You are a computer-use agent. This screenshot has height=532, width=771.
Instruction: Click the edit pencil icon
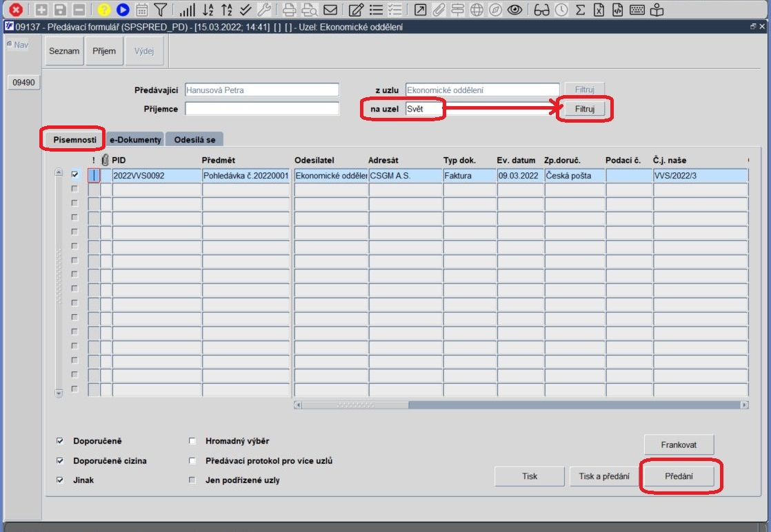(x=356, y=10)
